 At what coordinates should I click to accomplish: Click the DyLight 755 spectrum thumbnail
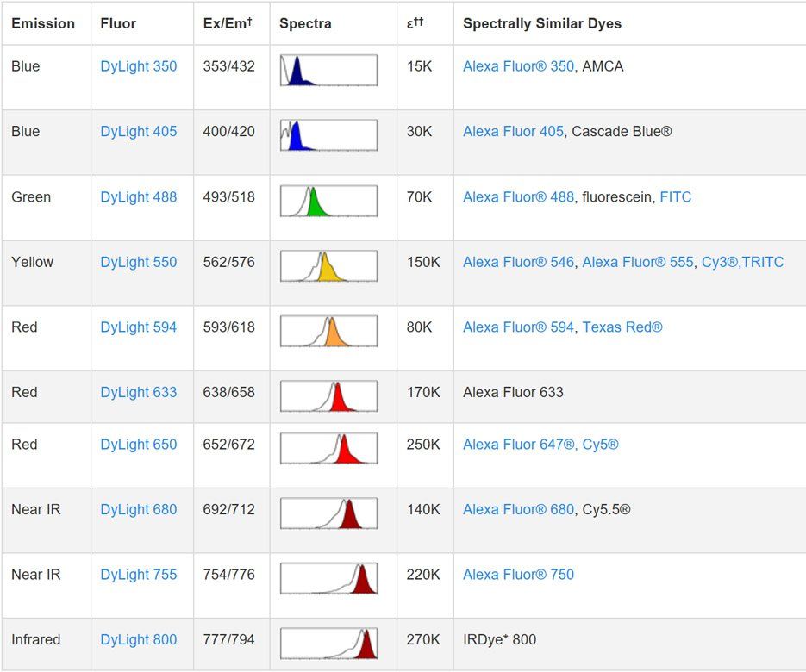(x=328, y=578)
